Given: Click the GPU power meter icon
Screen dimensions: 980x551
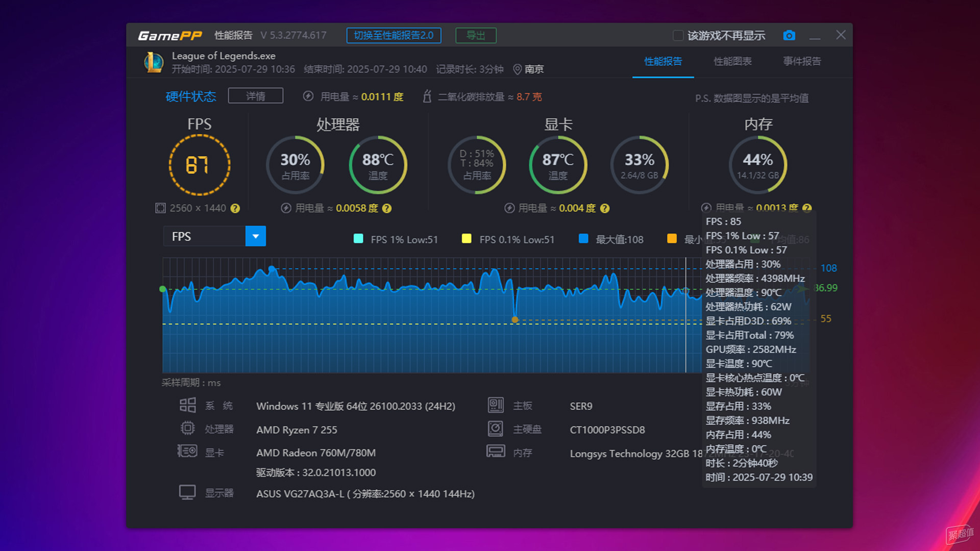Looking at the screenshot, I should click(509, 208).
